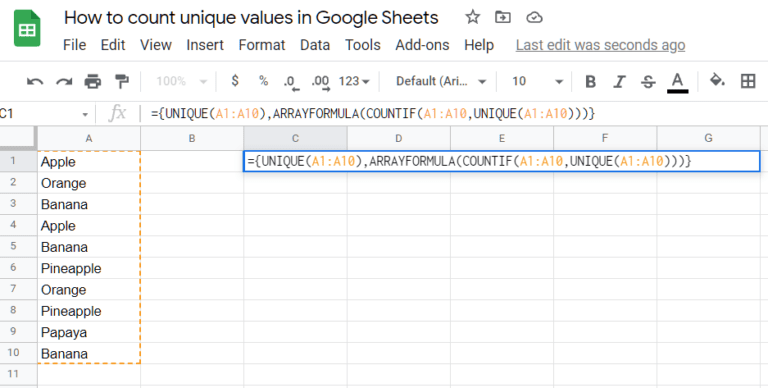The image size is (768, 388).
Task: Select column C header
Action: 295,139
